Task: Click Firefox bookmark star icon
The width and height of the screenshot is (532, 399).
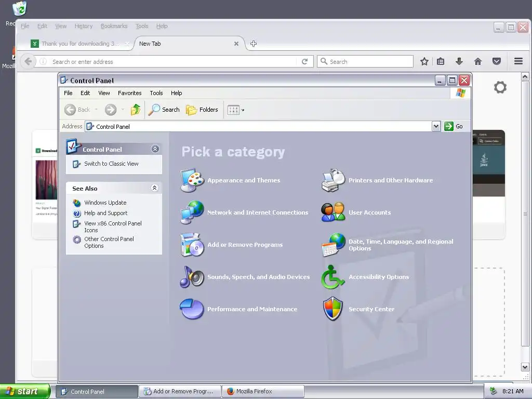Action: tap(424, 61)
